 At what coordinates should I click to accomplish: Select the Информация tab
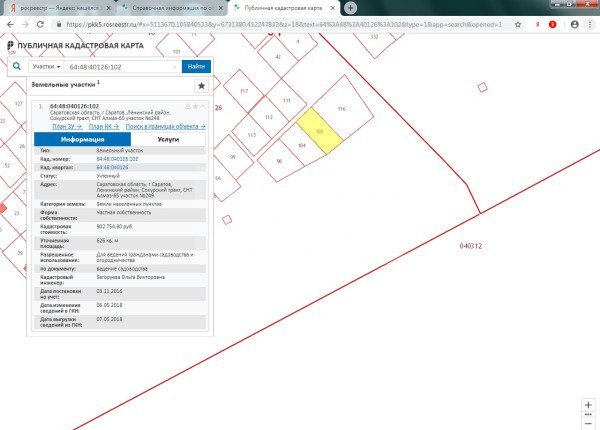click(x=65, y=140)
